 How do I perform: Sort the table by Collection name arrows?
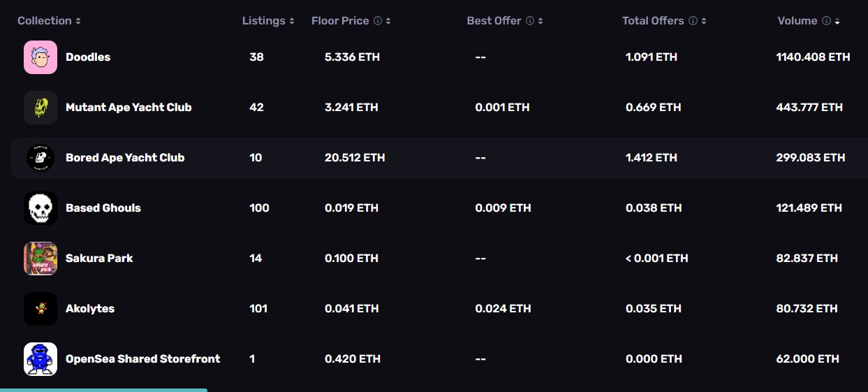click(x=78, y=21)
